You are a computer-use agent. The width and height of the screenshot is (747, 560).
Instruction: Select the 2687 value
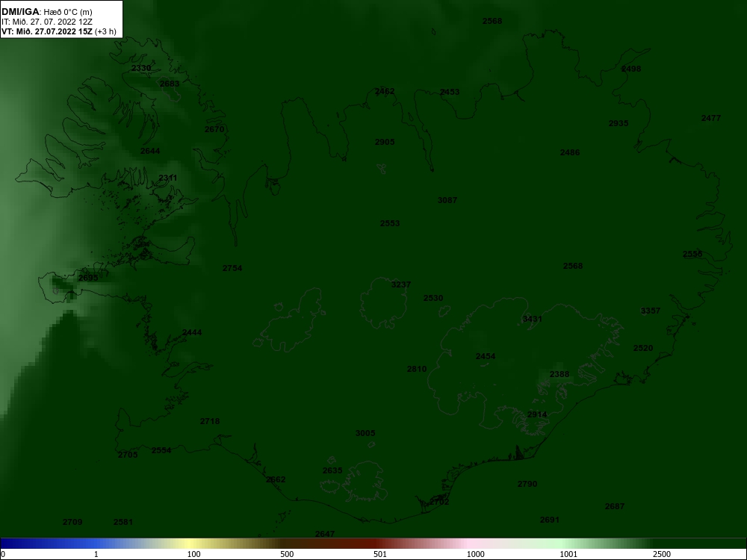point(615,506)
